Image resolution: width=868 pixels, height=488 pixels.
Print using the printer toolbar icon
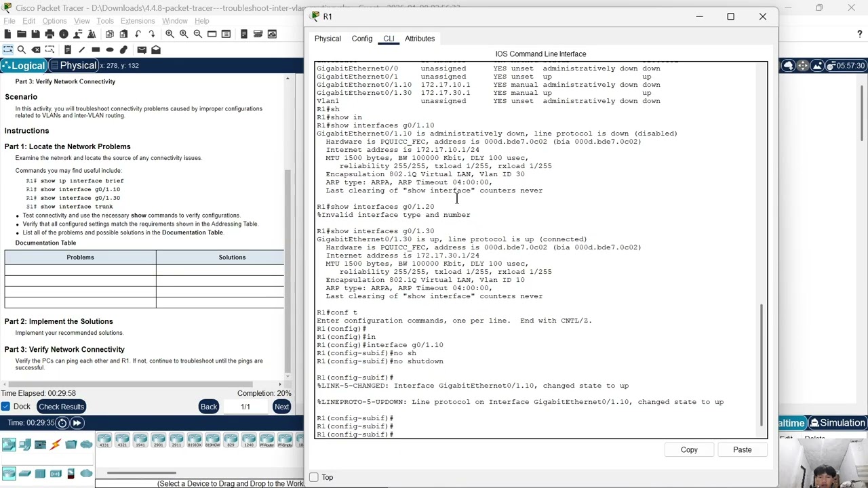[50, 34]
